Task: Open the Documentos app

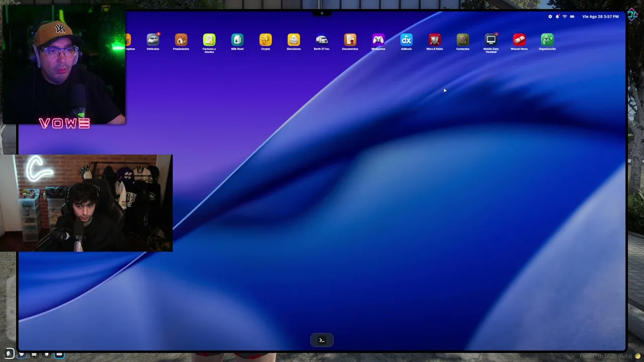Action: [350, 39]
